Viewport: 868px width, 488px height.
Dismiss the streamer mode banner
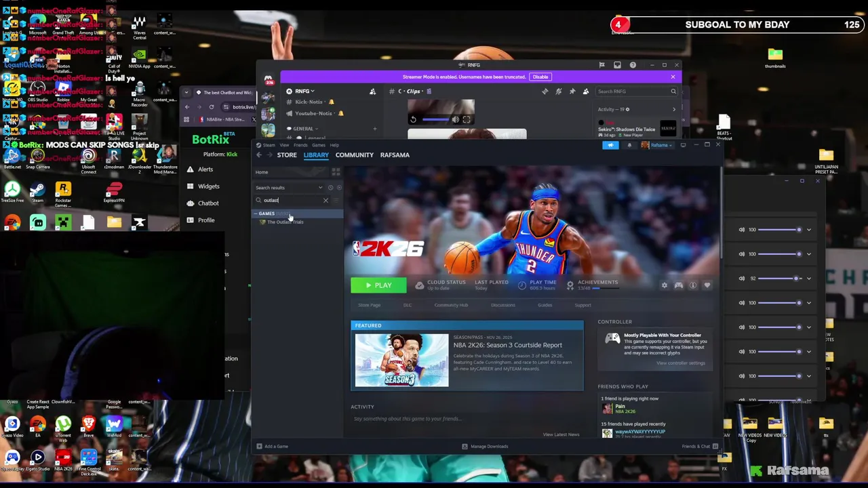pos(673,77)
